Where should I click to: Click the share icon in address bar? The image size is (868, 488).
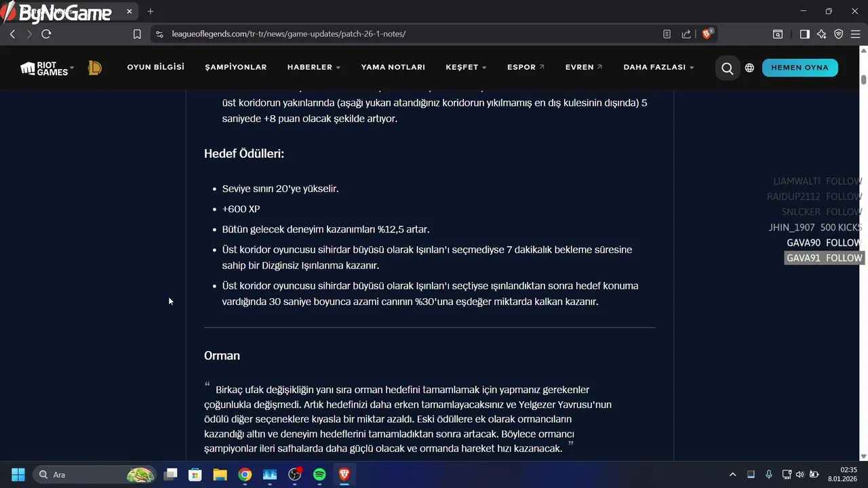click(686, 34)
